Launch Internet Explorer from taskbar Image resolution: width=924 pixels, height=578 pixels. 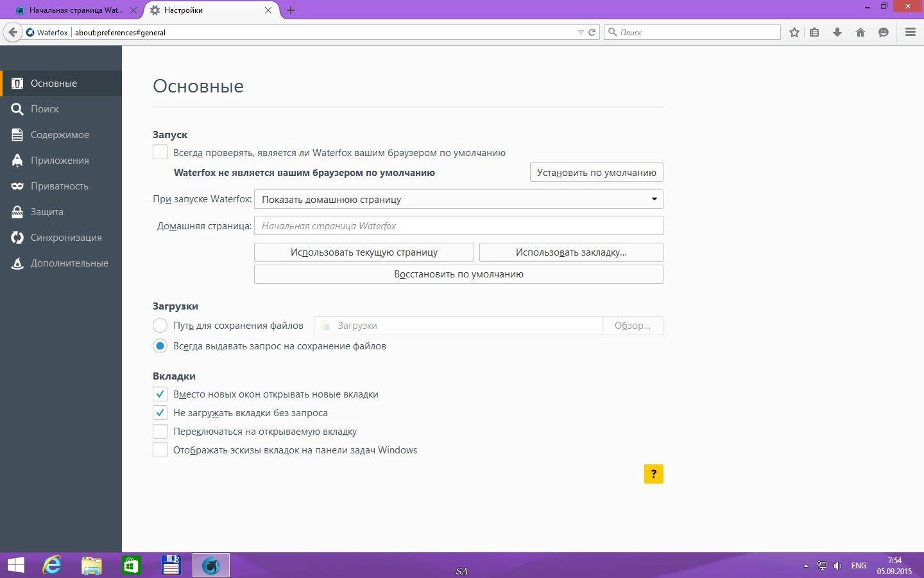point(52,565)
